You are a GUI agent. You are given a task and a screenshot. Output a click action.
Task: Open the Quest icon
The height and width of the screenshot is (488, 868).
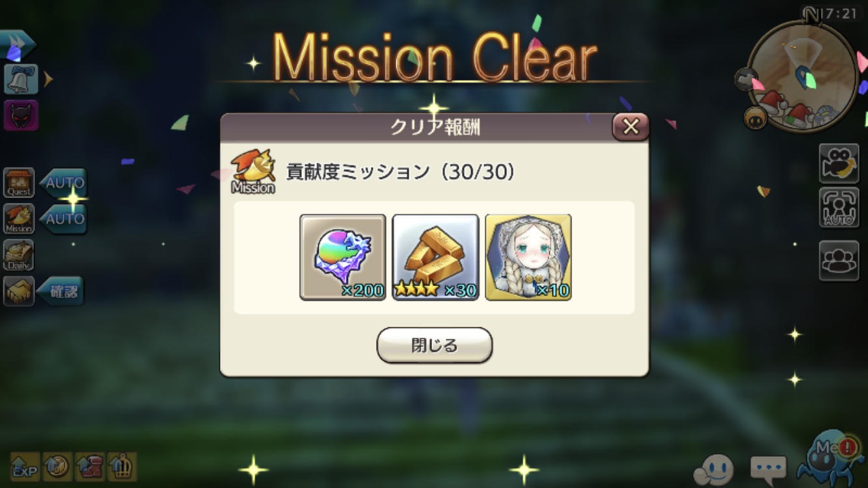click(19, 183)
